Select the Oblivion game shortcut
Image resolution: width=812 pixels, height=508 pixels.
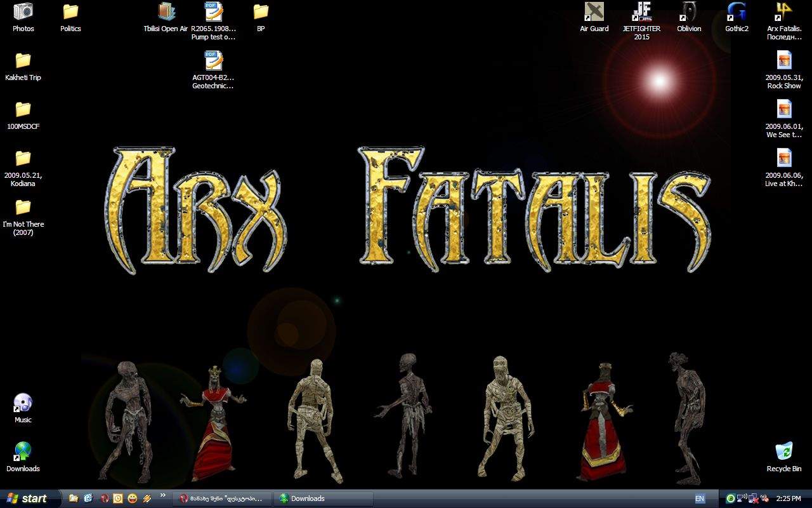point(689,12)
